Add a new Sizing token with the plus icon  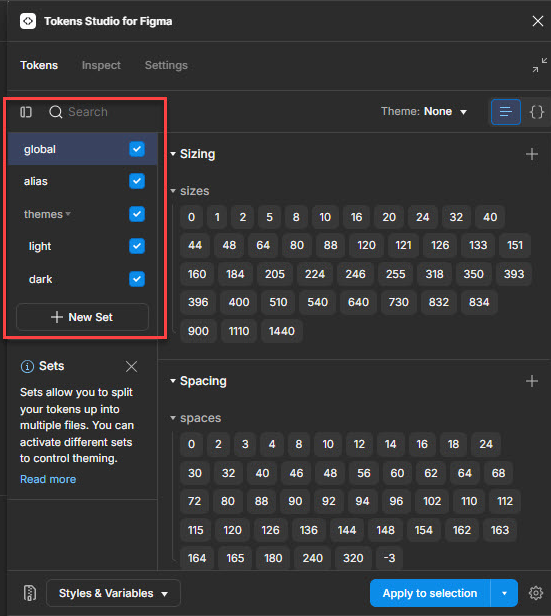[532, 154]
